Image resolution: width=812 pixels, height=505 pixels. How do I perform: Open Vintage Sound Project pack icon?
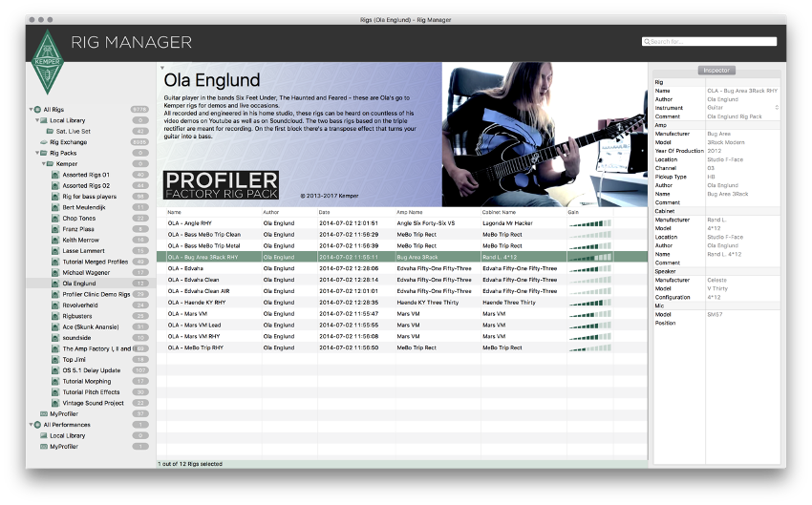(55, 403)
